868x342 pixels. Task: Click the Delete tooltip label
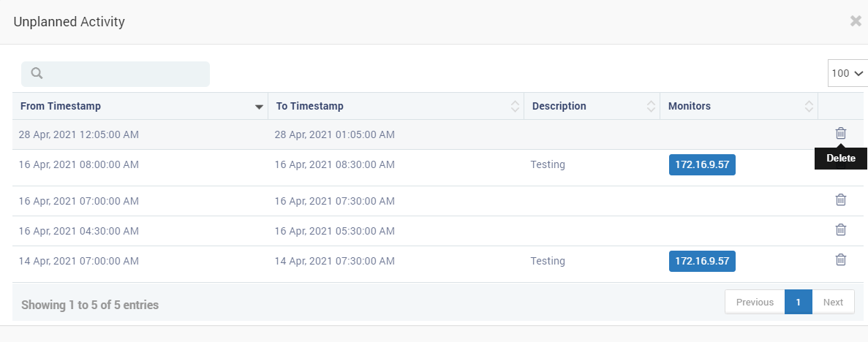[841, 159]
